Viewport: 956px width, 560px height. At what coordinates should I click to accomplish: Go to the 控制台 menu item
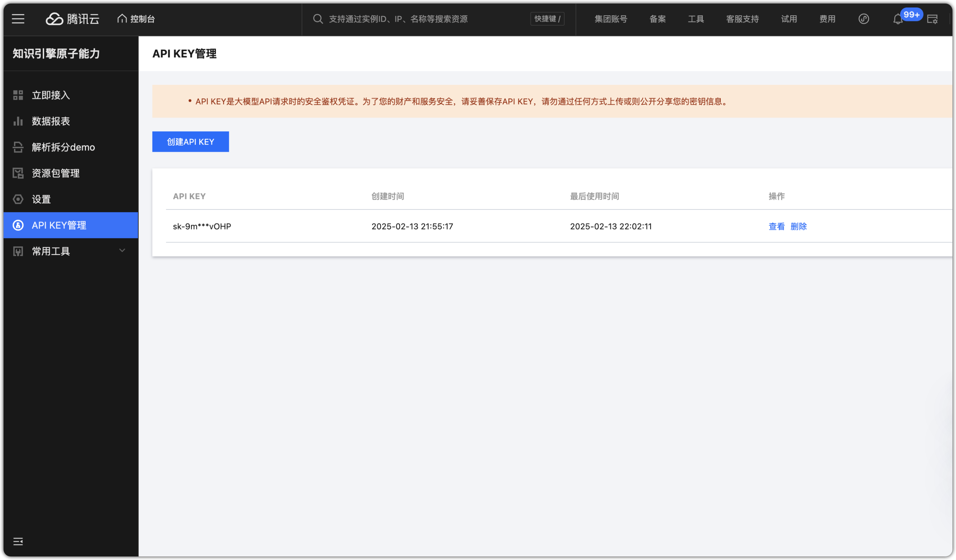[x=135, y=19]
